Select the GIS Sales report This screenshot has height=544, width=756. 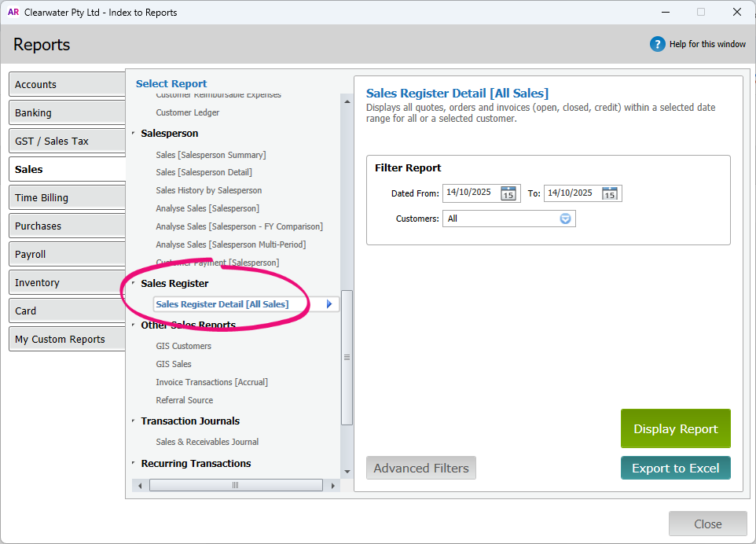point(174,364)
